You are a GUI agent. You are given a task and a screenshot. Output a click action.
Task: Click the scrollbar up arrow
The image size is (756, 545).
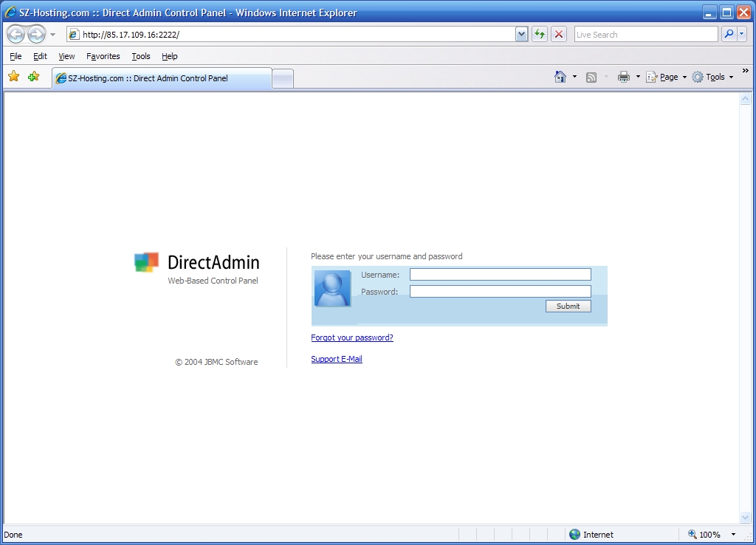click(x=745, y=99)
